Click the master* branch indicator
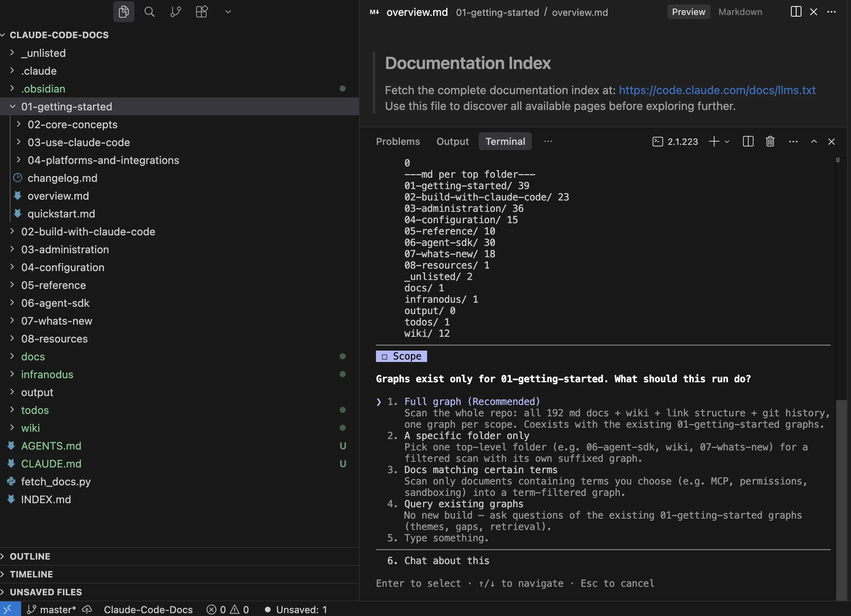The image size is (851, 616). point(51,610)
